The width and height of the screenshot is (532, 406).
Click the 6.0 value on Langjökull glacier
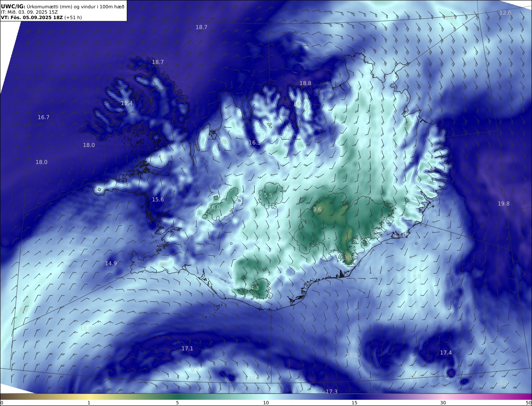[216, 208]
